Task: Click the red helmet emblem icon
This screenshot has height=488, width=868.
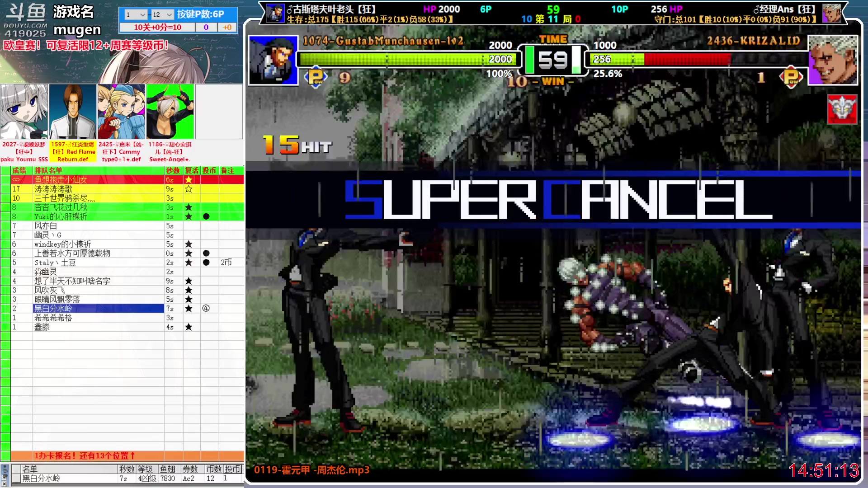Action: (842, 109)
